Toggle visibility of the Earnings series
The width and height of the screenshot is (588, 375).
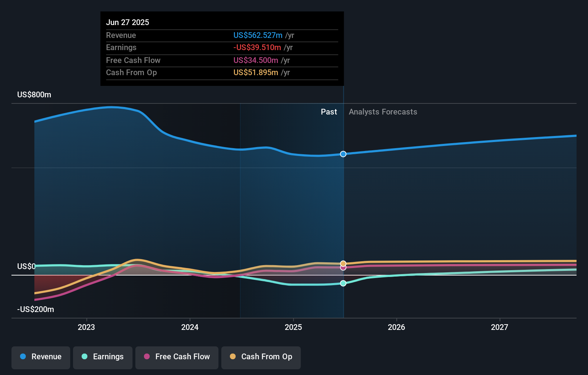103,357
